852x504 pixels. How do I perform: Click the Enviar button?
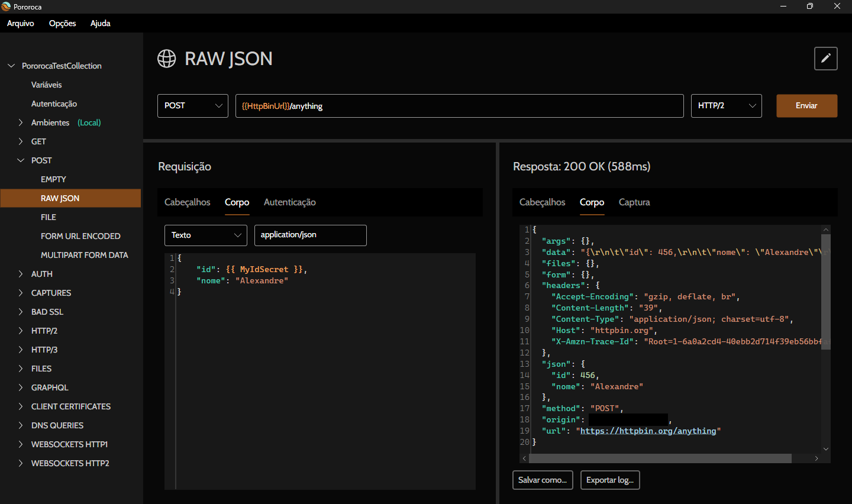(x=806, y=106)
